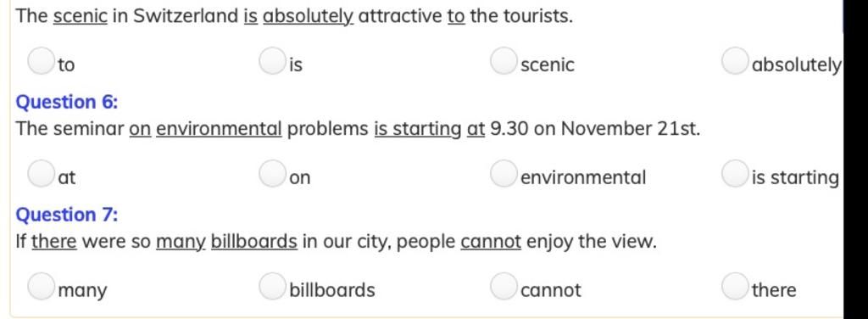Mark the 'absolutely' radio option
This screenshot has width=868, height=319.
point(735,61)
